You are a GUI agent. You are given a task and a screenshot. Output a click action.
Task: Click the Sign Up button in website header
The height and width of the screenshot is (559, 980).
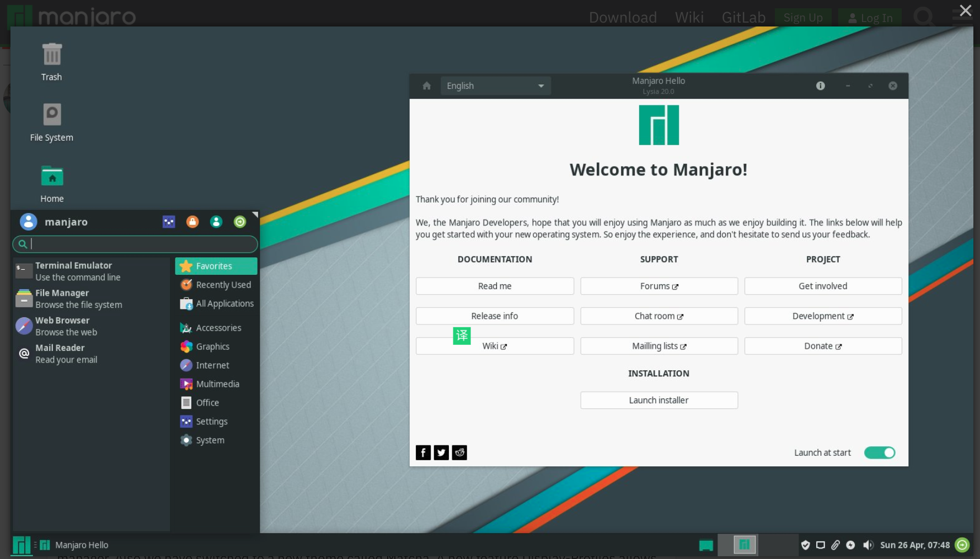tap(803, 18)
